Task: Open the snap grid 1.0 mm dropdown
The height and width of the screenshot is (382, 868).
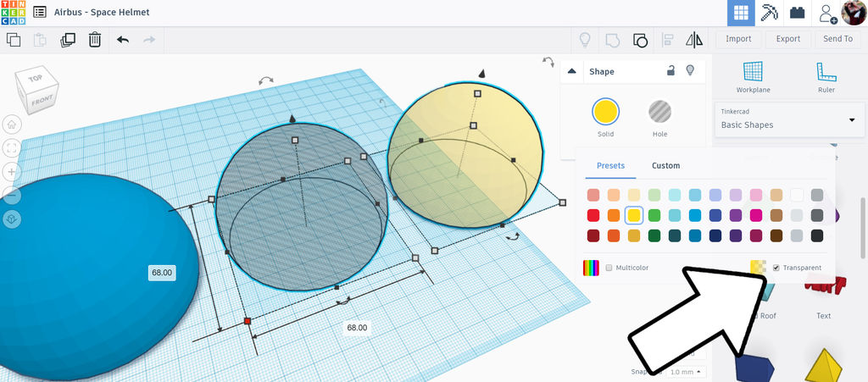Action: coord(684,372)
